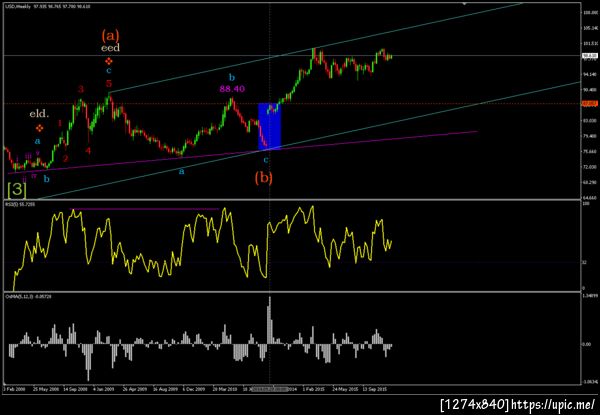600x415 pixels.
Task: Select the white horizontal price line
Action: [291, 56]
